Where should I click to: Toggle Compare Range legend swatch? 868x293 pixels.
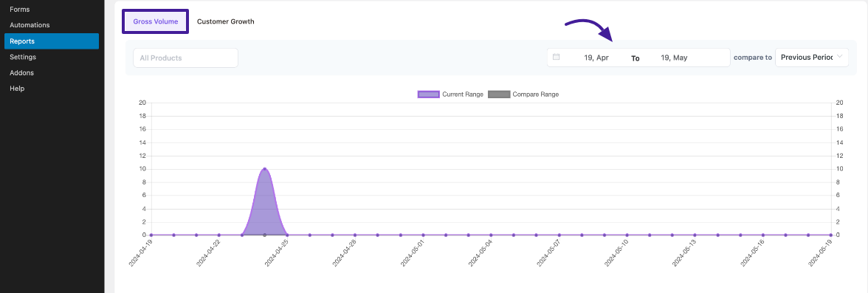click(x=499, y=94)
